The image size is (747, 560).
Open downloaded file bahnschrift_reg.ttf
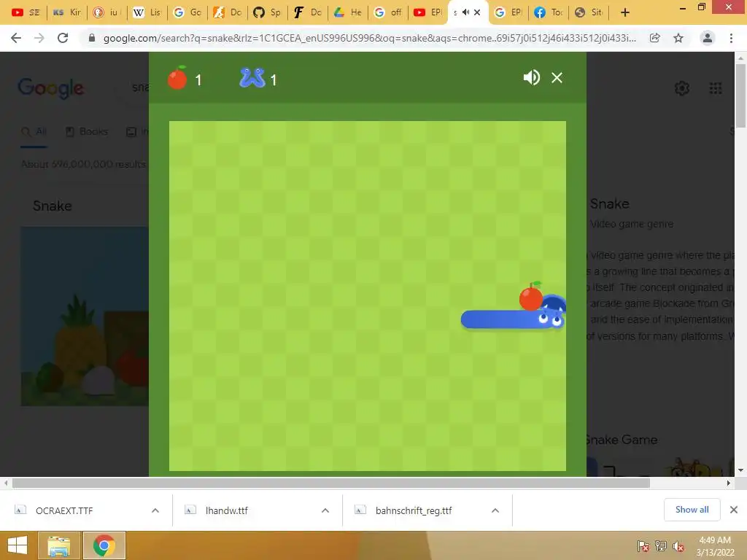coord(414,510)
